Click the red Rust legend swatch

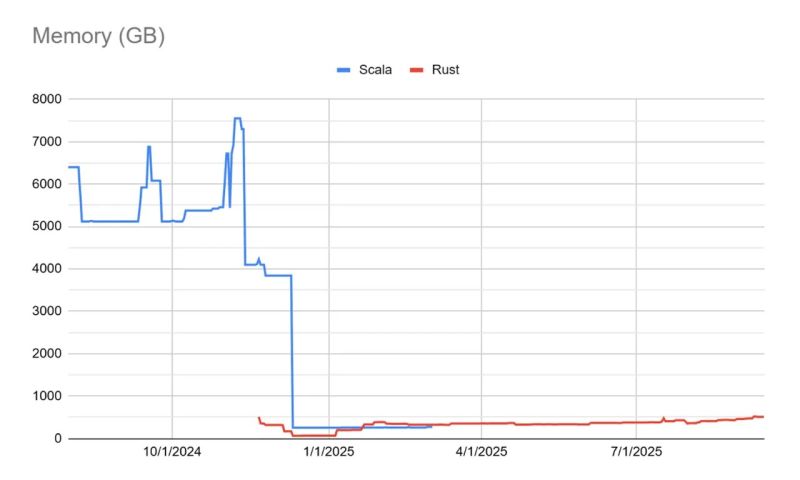[x=418, y=70]
